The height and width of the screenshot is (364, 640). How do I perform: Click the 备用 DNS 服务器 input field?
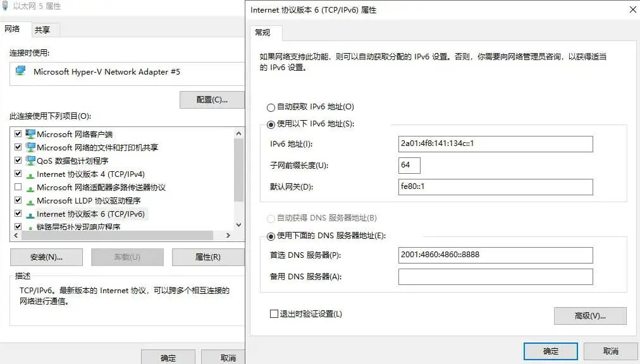pyautogui.click(x=495, y=277)
